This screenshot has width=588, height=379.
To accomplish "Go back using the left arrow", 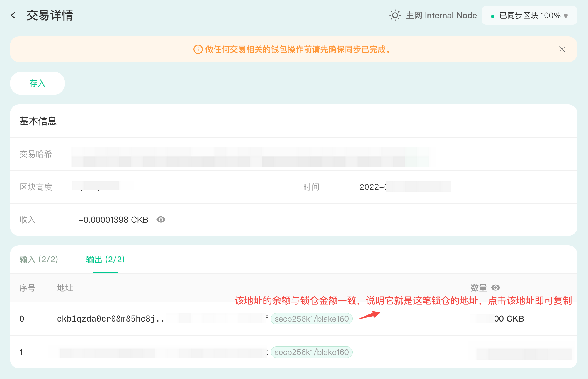I will click(13, 15).
